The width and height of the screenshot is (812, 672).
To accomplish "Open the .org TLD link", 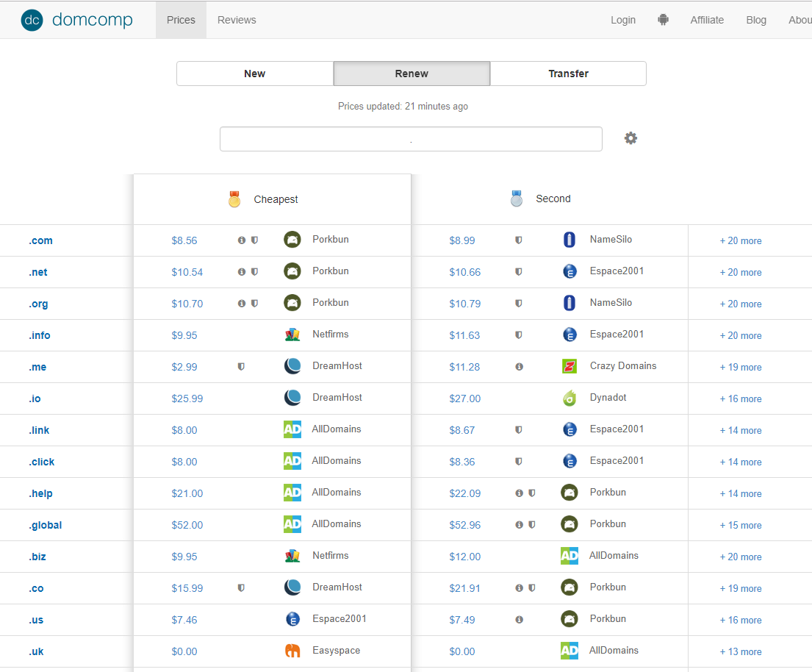I will click(x=38, y=304).
